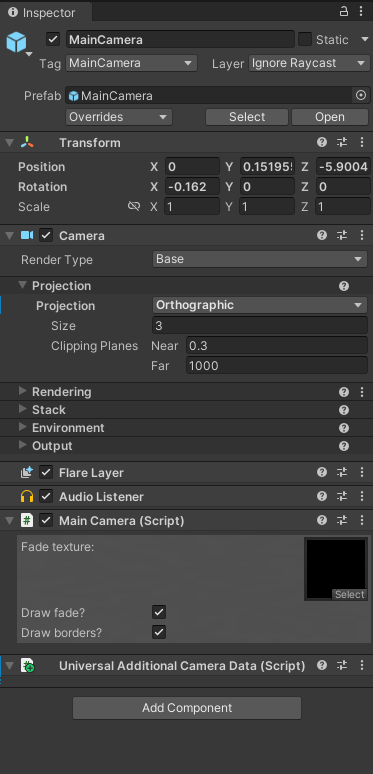Screen dimensions: 373x774
Task: Open Rendering section three-dot menu
Action: 362,392
